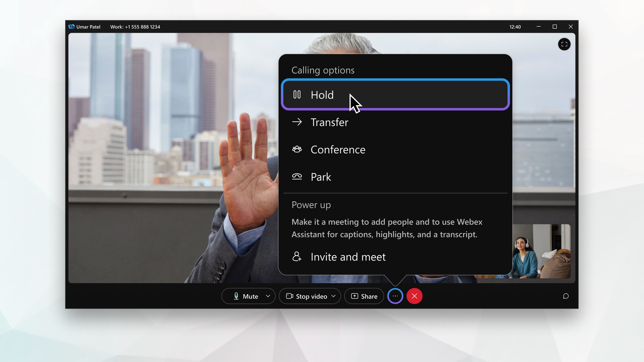This screenshot has width=644, height=362.
Task: Choose Conference in calling options
Action: click(x=338, y=150)
